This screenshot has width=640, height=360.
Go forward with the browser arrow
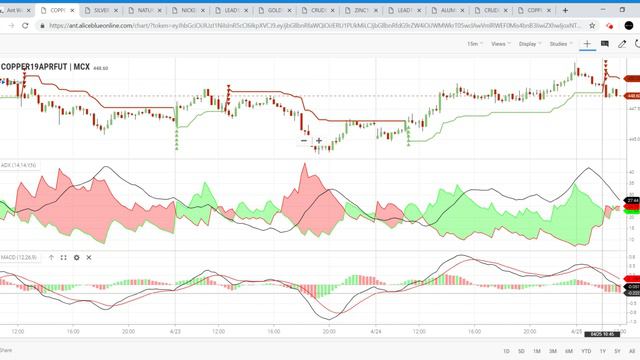(11, 26)
